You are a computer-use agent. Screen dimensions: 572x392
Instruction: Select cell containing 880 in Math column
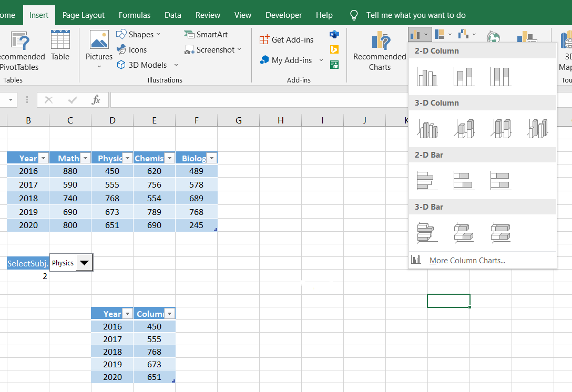click(70, 171)
